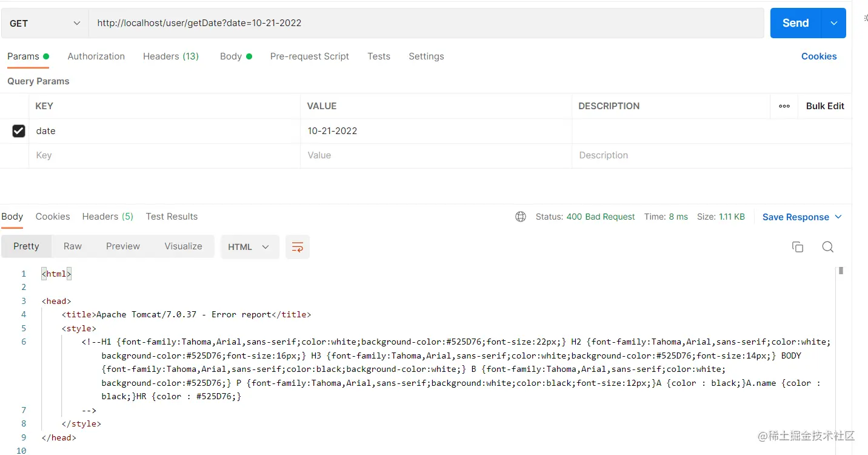
Task: Open the response Headers (5) tab
Action: click(x=108, y=217)
